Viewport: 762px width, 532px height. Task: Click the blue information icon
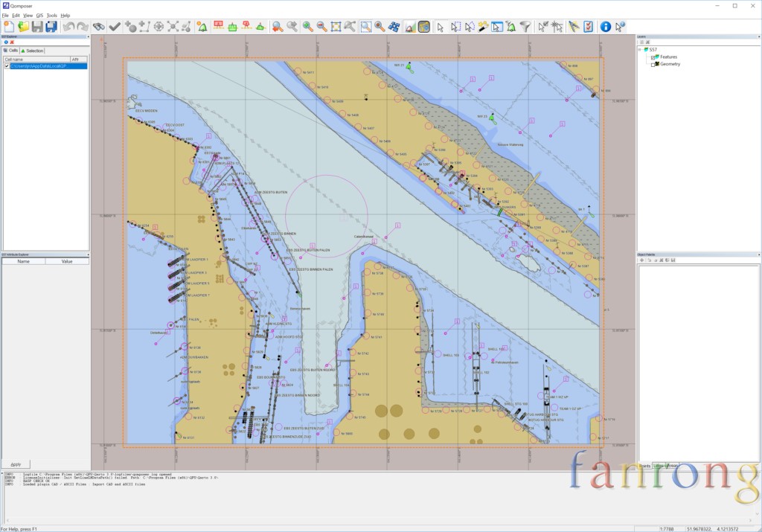606,27
